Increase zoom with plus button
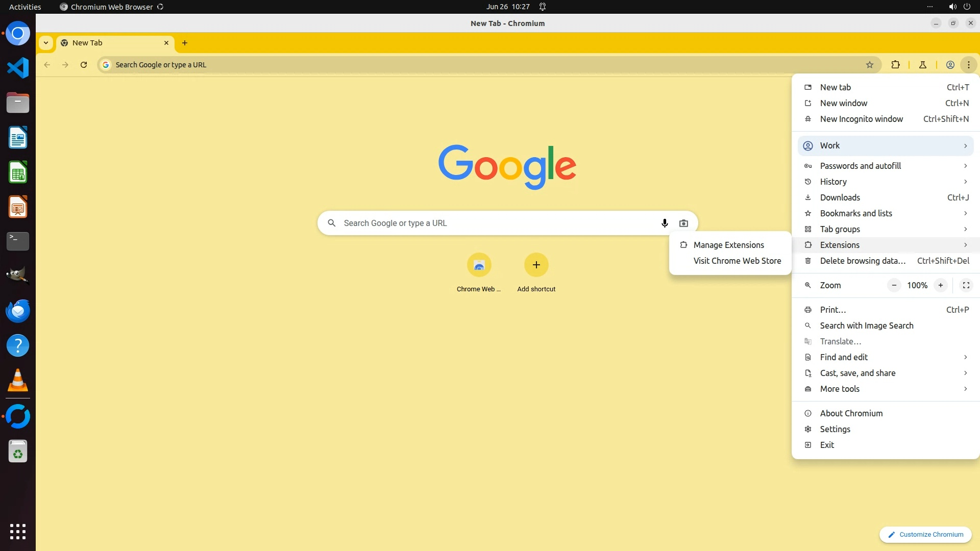The height and width of the screenshot is (551, 980). click(x=940, y=285)
